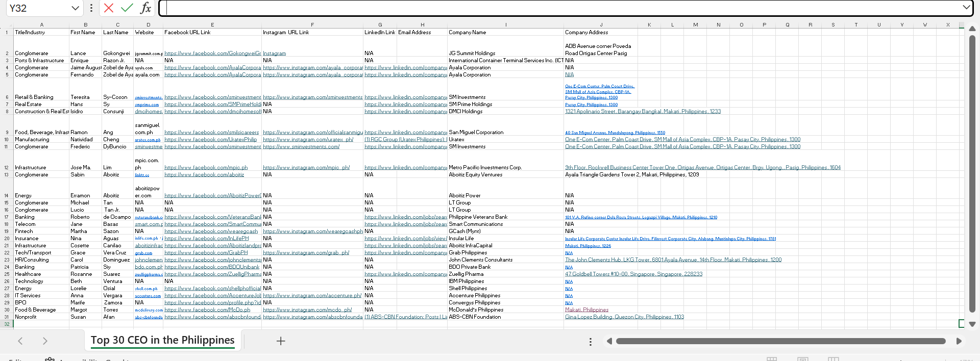Open the facebook.com/mpic.ph link

206,167
